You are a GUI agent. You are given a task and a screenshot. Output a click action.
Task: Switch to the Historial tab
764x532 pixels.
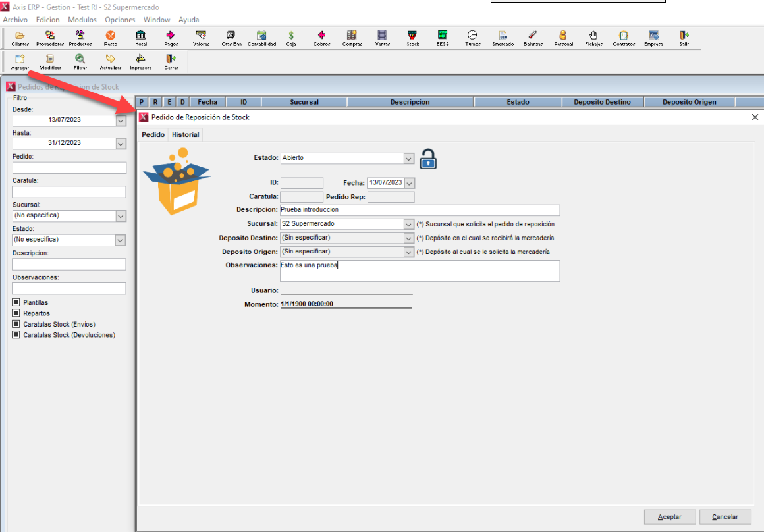[x=185, y=134]
